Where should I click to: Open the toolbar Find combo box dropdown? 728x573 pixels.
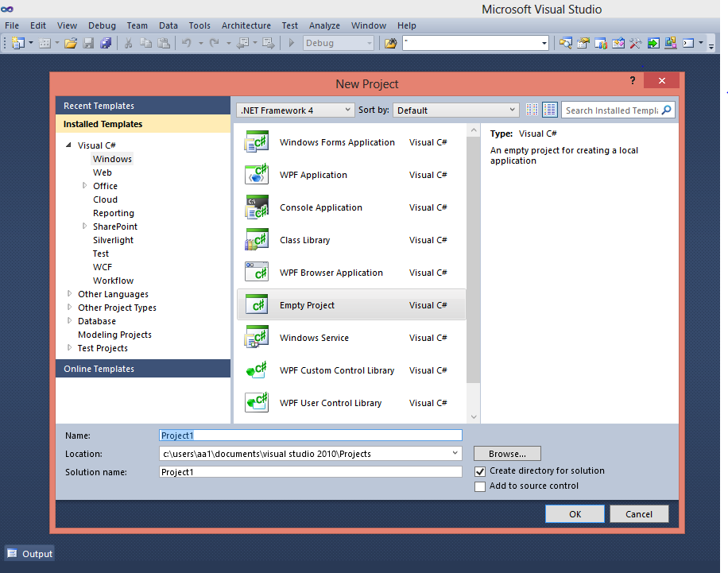pos(544,43)
